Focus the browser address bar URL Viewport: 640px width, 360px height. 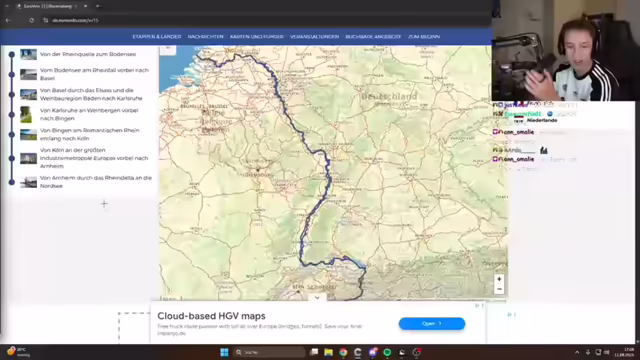point(75,20)
